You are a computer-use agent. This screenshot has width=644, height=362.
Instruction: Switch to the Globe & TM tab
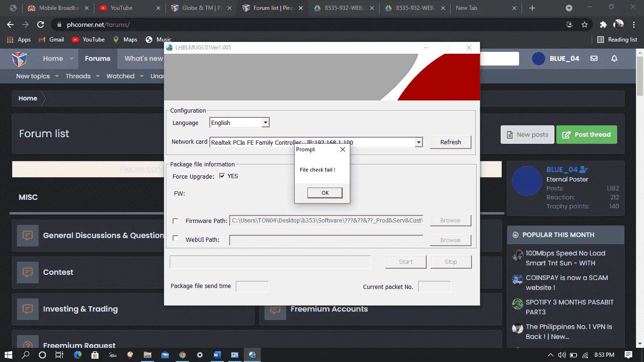[x=202, y=8]
